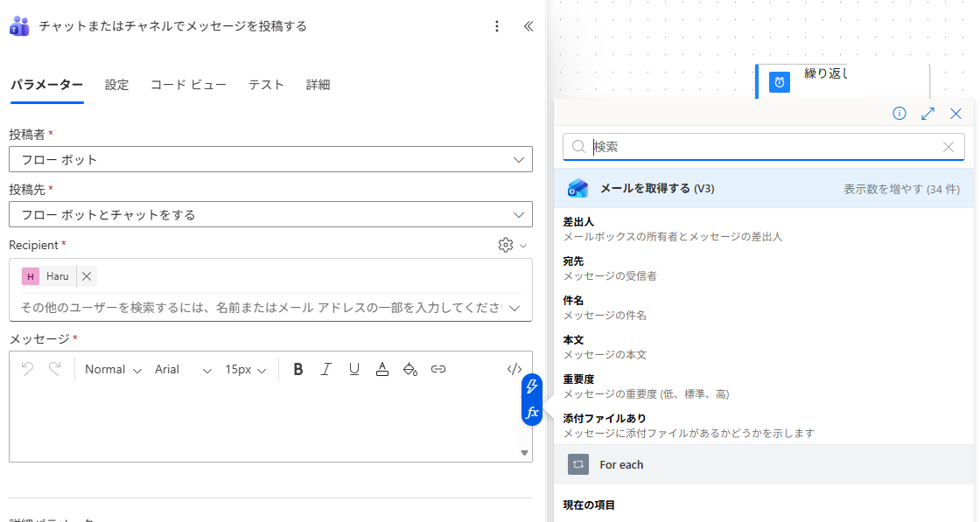This screenshot has height=522, width=980.
Task: Switch to the コード ビュー tab
Action: [x=189, y=85]
